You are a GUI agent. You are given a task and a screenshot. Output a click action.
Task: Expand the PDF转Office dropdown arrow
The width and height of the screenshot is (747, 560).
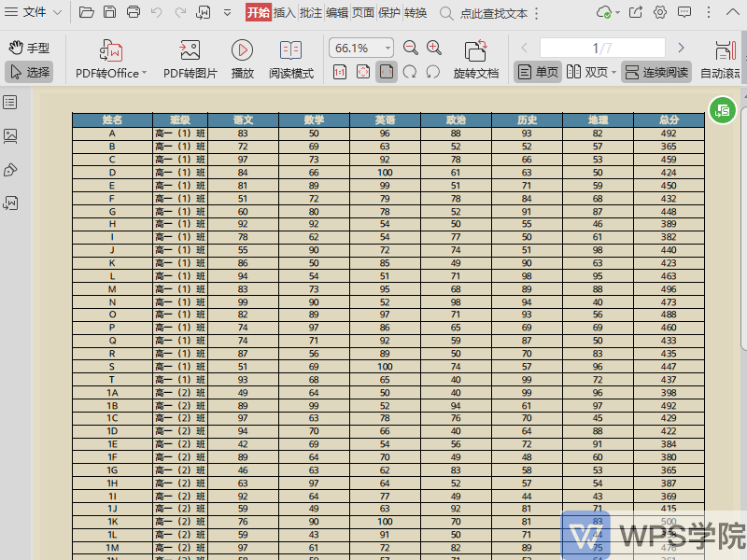tap(144, 73)
